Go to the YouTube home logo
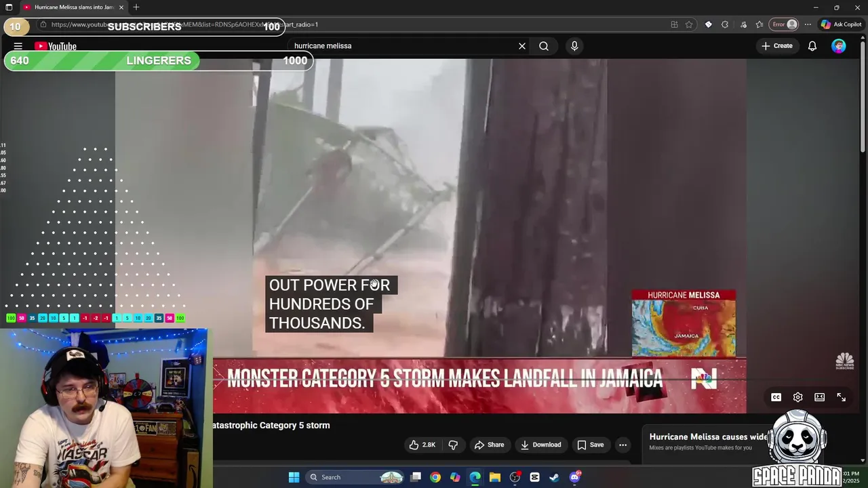The width and height of the screenshot is (868, 488). 56,46
